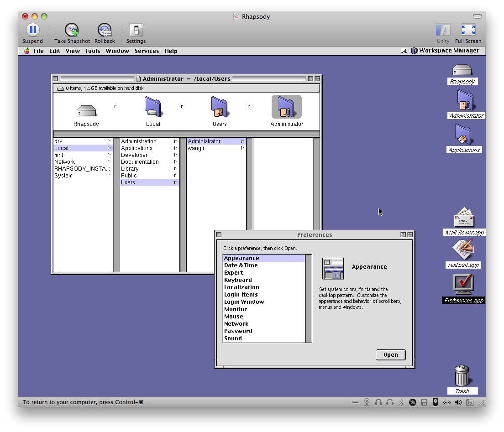504x432 pixels.
Task: Click the network adapter status icon
Action: click(x=447, y=402)
